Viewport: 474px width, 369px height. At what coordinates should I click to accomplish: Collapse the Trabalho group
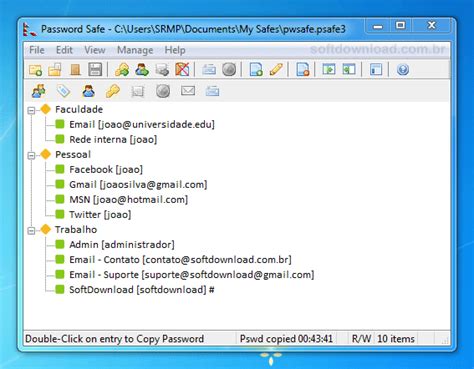pos(31,230)
